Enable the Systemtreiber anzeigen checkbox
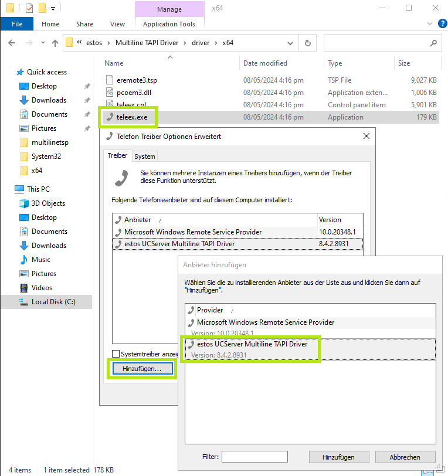This screenshot has width=448, height=476. (116, 354)
